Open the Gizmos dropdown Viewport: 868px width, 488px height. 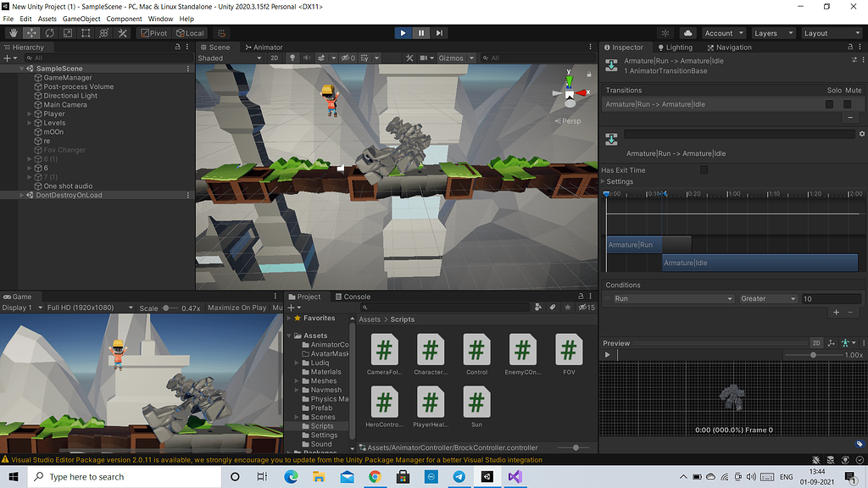[x=457, y=58]
